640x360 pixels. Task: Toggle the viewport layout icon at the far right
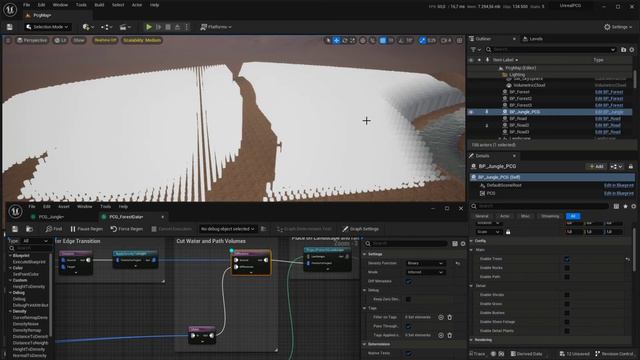[460, 40]
